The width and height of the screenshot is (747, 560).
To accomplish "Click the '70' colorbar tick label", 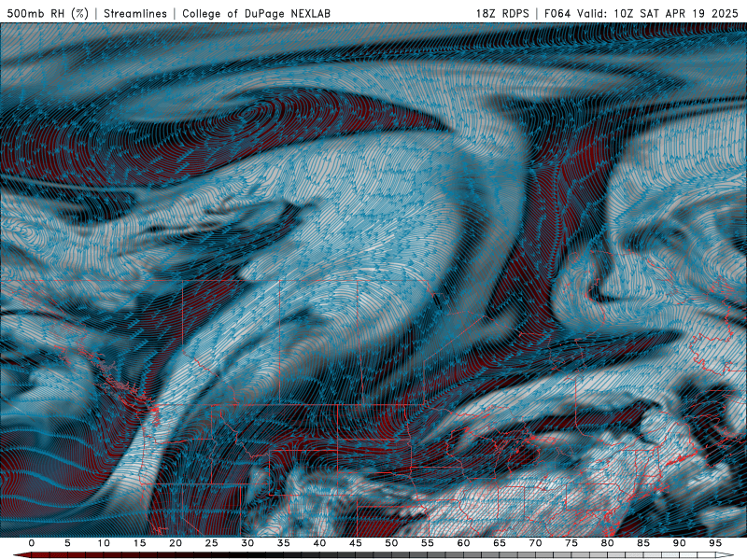I will (x=535, y=543).
